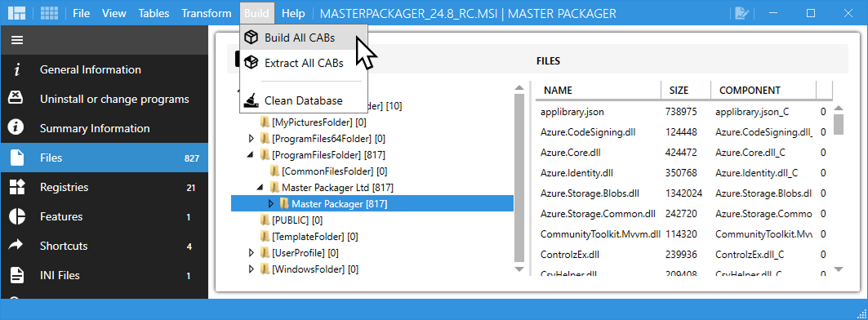Image resolution: width=868 pixels, height=320 pixels.
Task: Close the open Build menu
Action: tap(257, 13)
